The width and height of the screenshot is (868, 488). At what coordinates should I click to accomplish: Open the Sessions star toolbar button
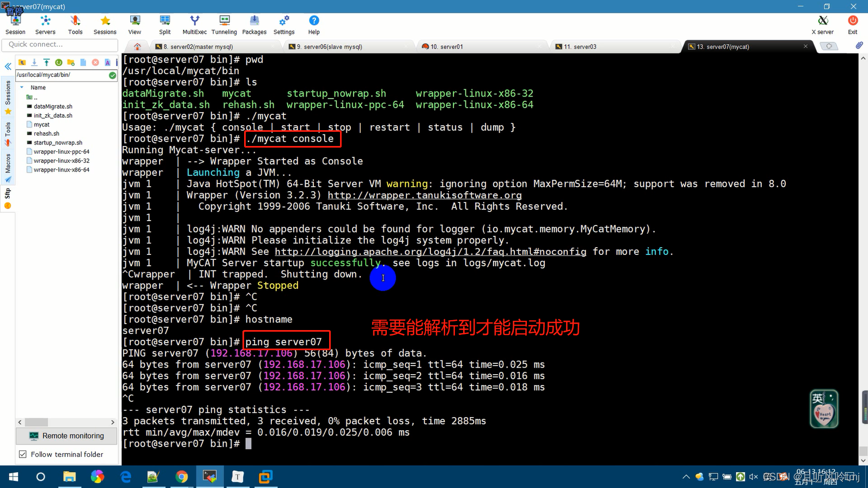(105, 25)
